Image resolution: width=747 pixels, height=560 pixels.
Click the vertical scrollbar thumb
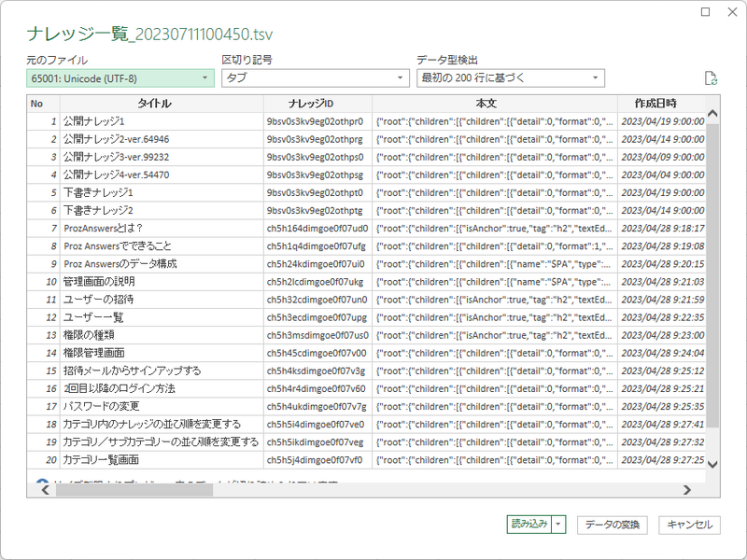tap(712, 275)
